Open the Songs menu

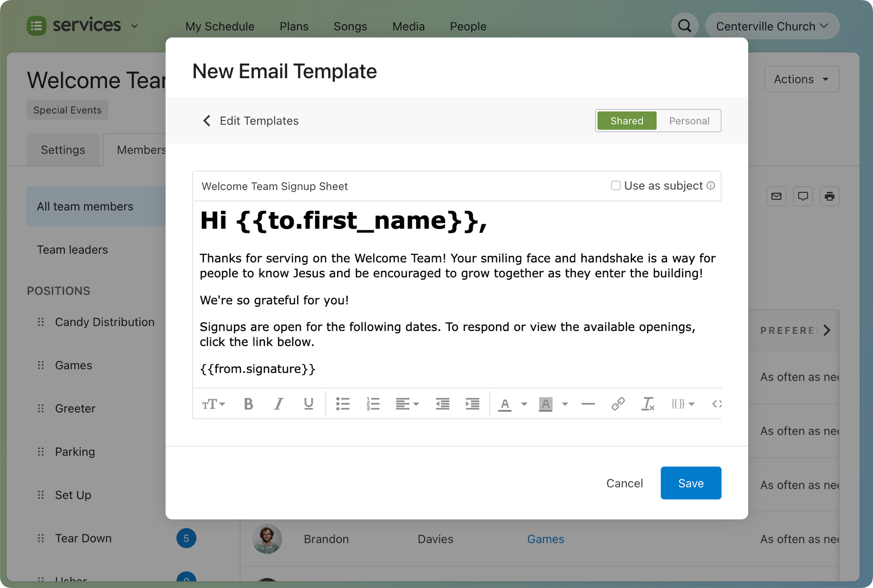[x=350, y=26]
